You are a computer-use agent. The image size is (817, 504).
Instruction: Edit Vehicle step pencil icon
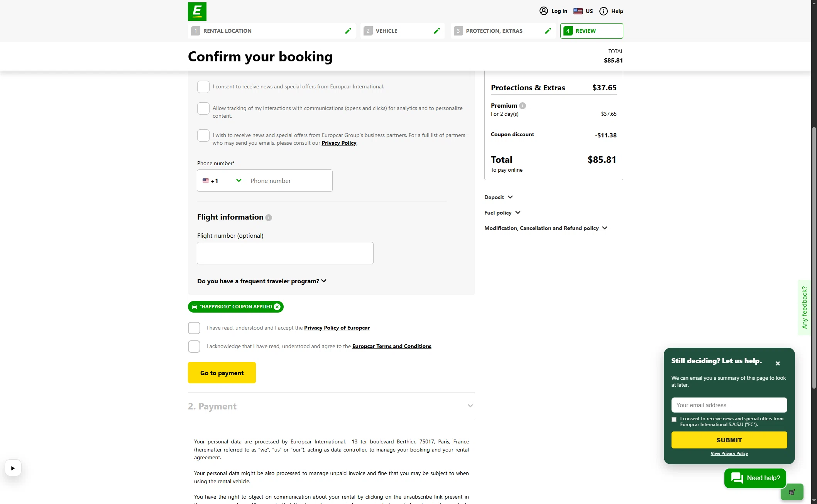coord(437,31)
